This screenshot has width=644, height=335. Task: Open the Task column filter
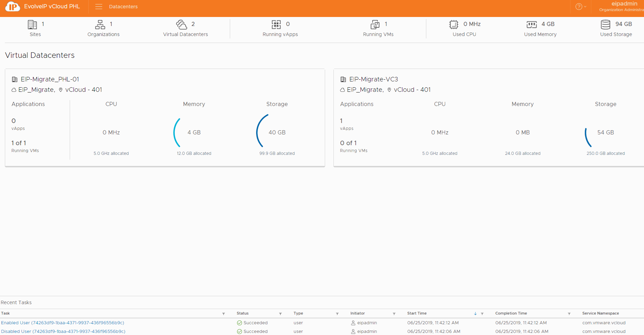click(224, 314)
